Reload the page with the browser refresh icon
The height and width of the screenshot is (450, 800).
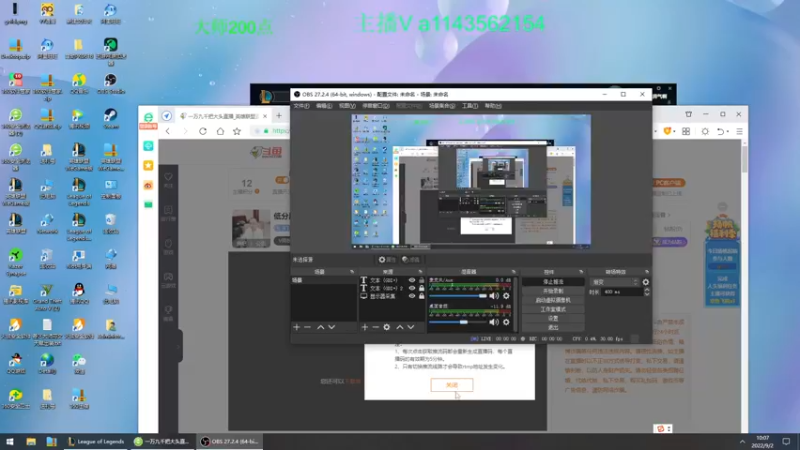click(203, 131)
